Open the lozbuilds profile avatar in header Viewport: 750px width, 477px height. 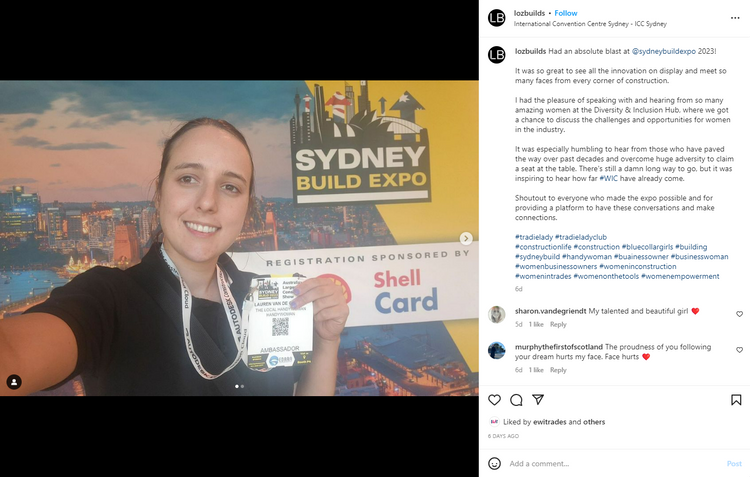496,18
